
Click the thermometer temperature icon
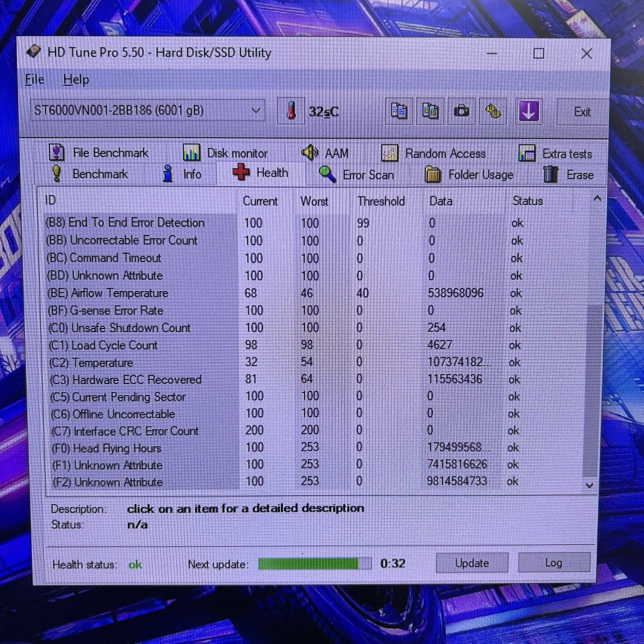point(291,111)
